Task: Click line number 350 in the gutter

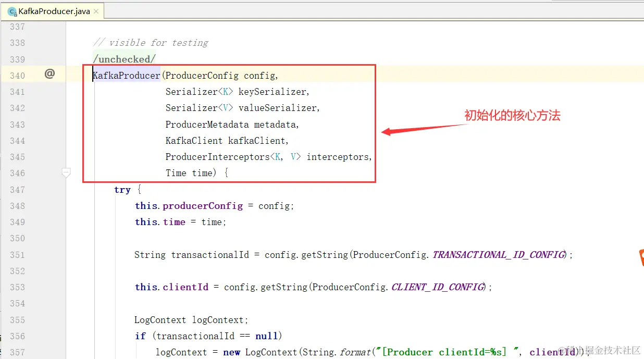Action: (17, 238)
